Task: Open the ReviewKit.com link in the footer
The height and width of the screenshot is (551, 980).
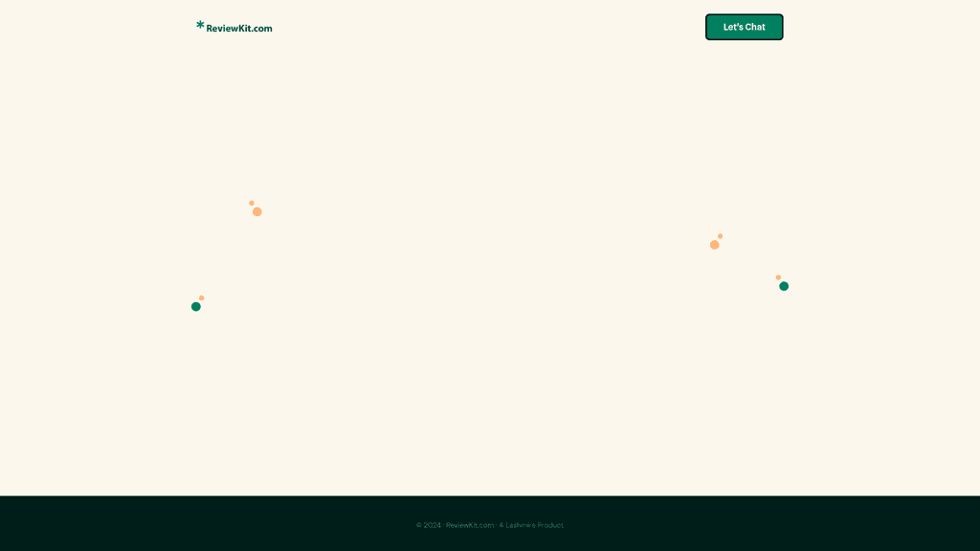Action: pos(470,525)
